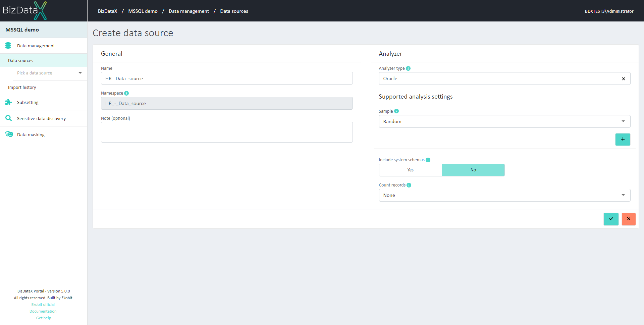This screenshot has height=325, width=644.
Task: Open Sensitive data discovery section
Action: tap(44, 118)
